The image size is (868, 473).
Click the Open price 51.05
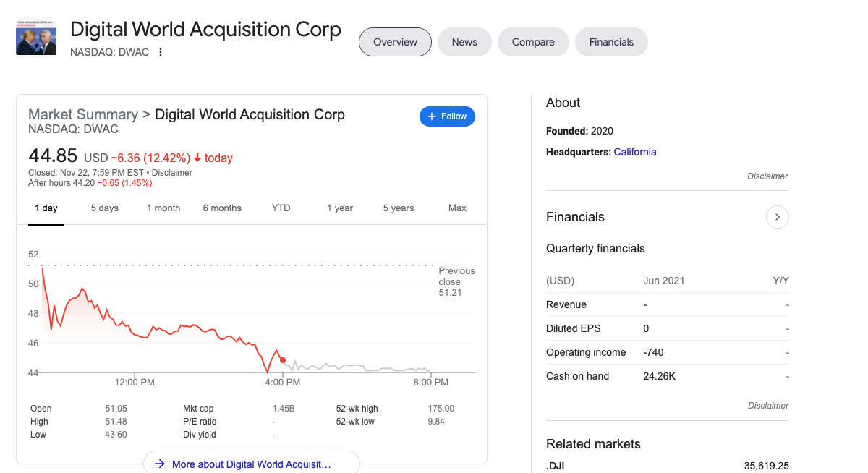(x=116, y=409)
